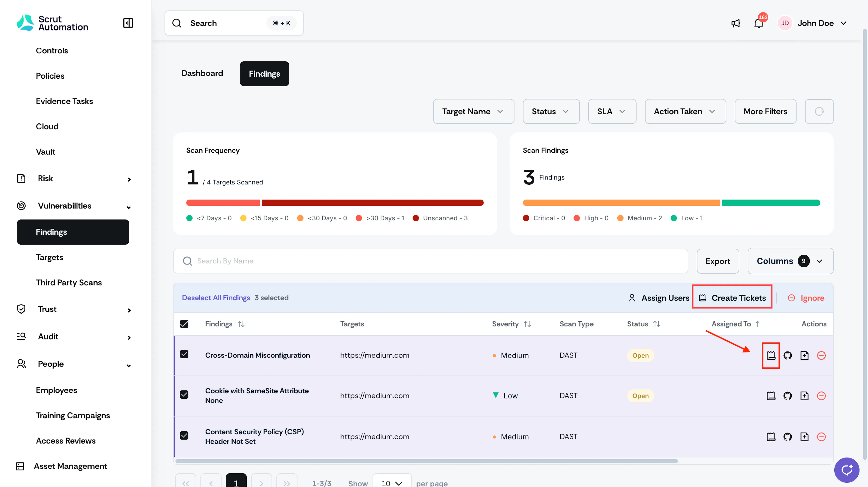Uncheck the select-all findings checkbox
Viewport: 868px width, 487px height.
click(184, 324)
